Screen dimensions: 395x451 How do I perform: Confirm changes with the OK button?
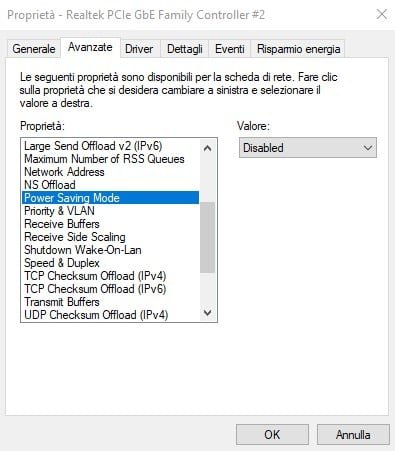pyautogui.click(x=272, y=434)
